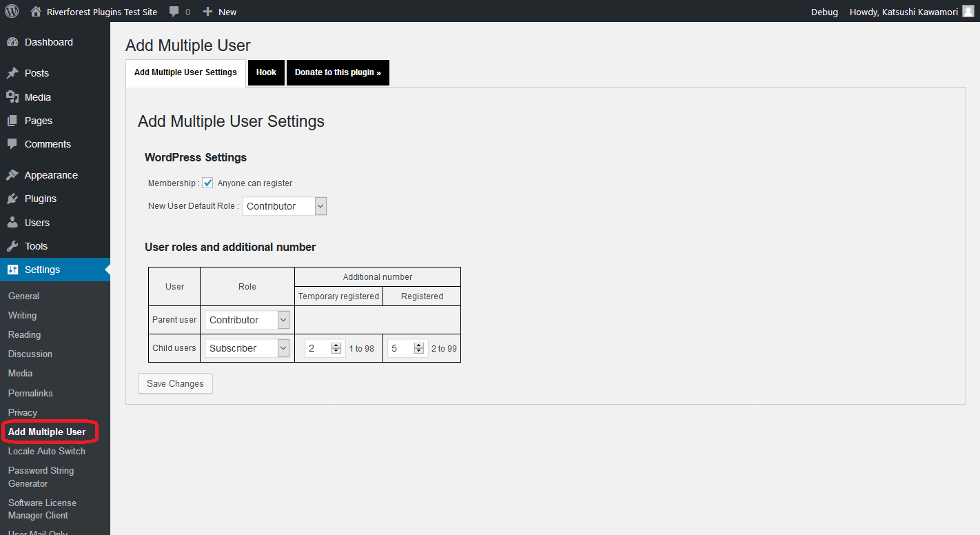Open Add Multiple User settings submenu
Viewport: 980px width, 535px height.
(47, 432)
